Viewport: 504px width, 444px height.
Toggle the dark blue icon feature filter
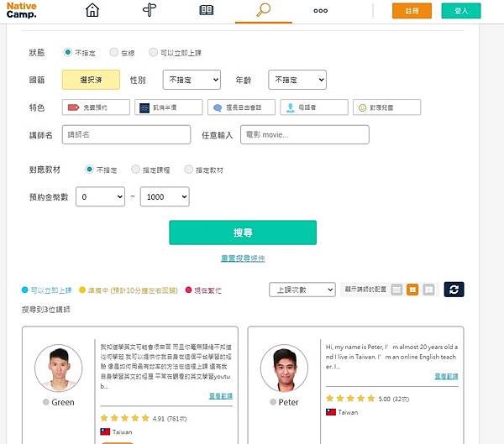pyautogui.click(x=169, y=107)
